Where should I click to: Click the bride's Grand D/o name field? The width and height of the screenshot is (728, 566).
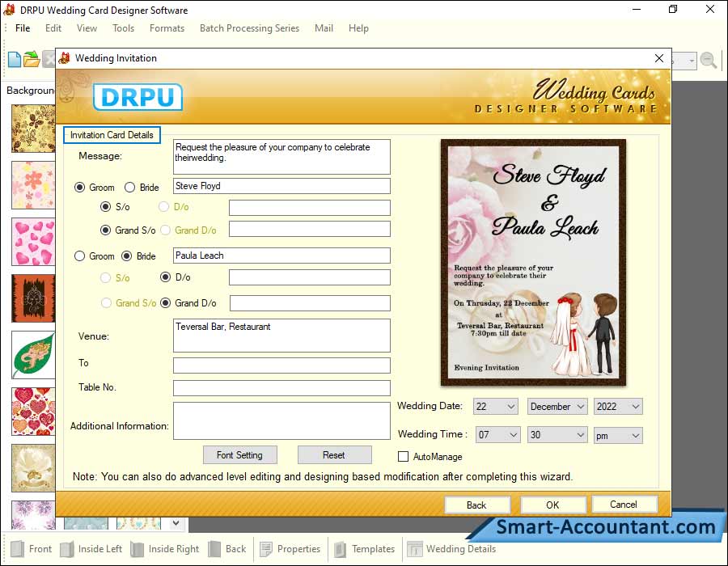pyautogui.click(x=310, y=303)
